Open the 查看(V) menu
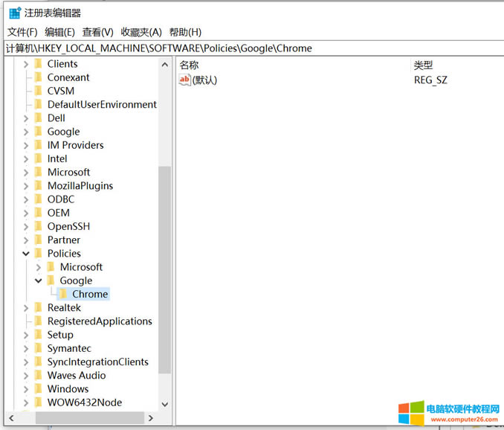 click(97, 32)
